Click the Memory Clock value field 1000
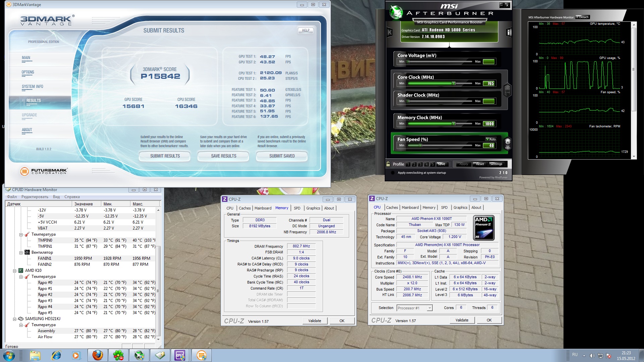Image resolution: width=644 pixels, height=362 pixels. click(489, 124)
